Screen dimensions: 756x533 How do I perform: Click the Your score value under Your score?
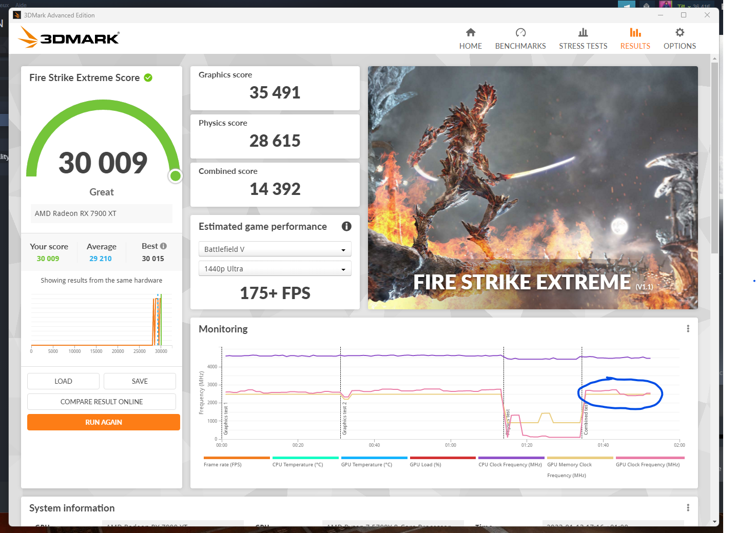point(48,259)
